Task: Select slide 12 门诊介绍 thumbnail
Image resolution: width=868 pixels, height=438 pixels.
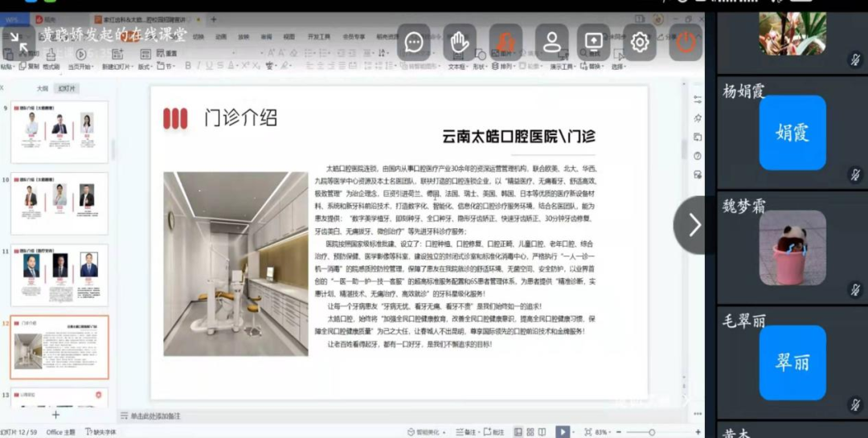Action: coord(59,347)
